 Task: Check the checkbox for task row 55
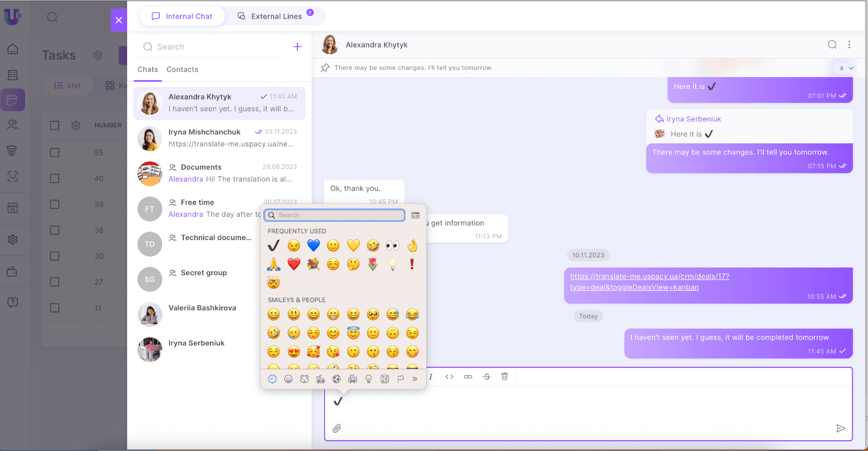(55, 153)
